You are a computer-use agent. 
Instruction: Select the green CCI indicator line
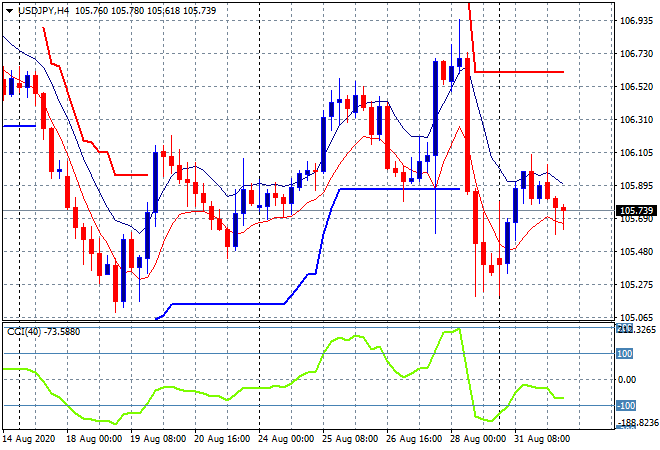[x=283, y=376]
